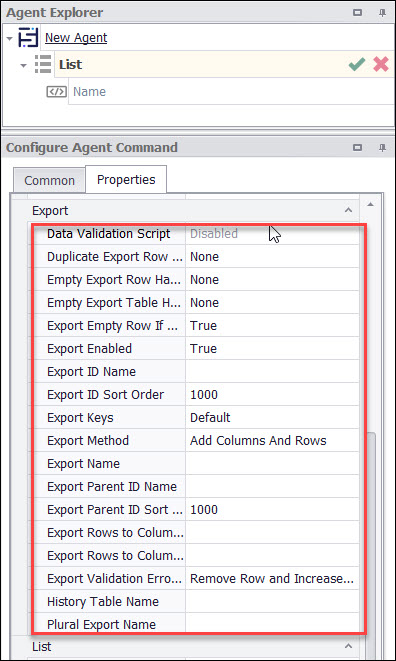Switch to the Common tab
396x661 pixels.
pyautogui.click(x=49, y=181)
